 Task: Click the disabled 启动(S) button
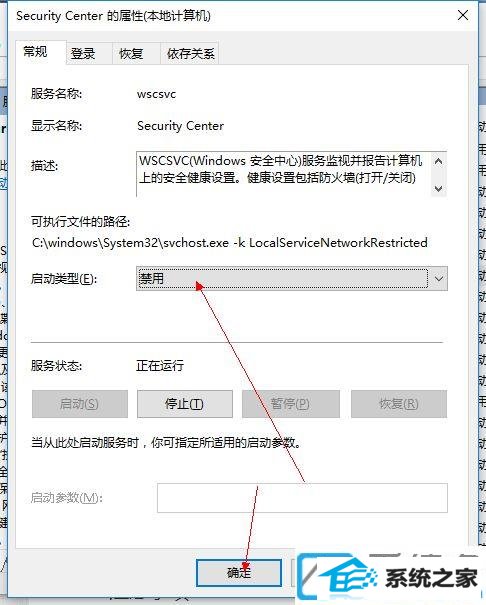(x=80, y=404)
